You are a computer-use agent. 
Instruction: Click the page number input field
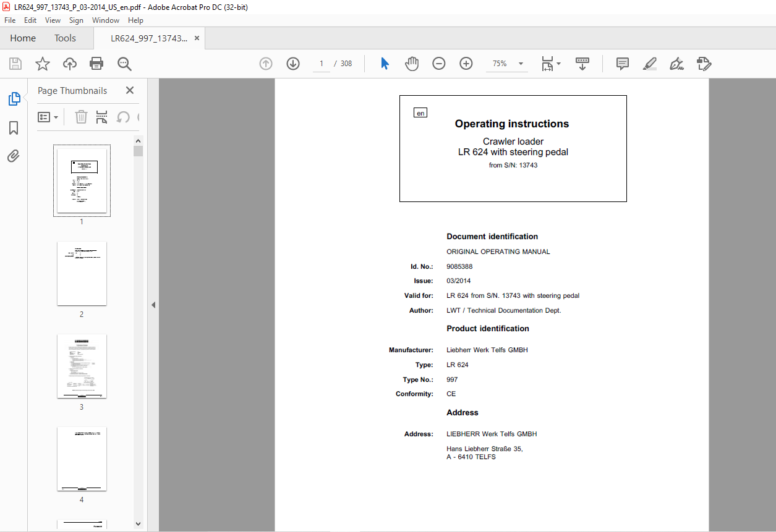coord(322,64)
